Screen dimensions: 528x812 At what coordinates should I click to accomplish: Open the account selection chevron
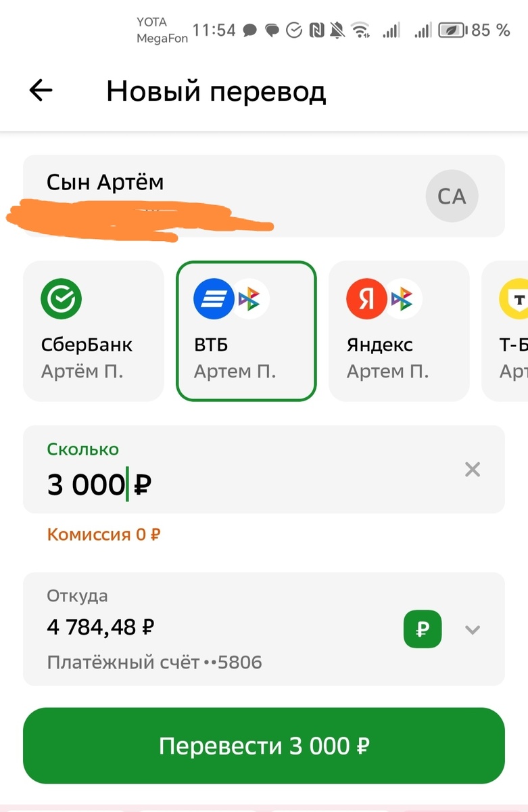point(472,629)
